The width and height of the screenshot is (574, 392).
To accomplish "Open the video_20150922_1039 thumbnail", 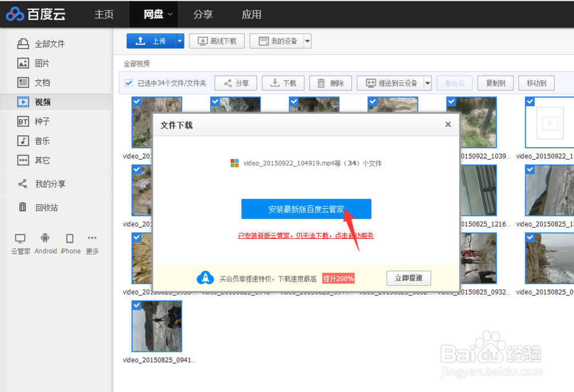I will (x=478, y=122).
